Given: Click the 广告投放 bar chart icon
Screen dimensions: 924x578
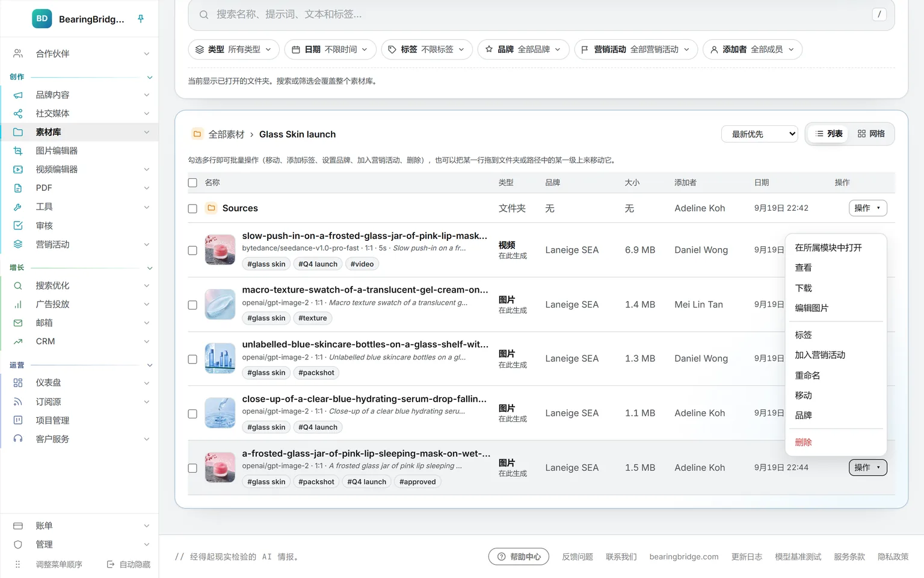Looking at the screenshot, I should [18, 305].
